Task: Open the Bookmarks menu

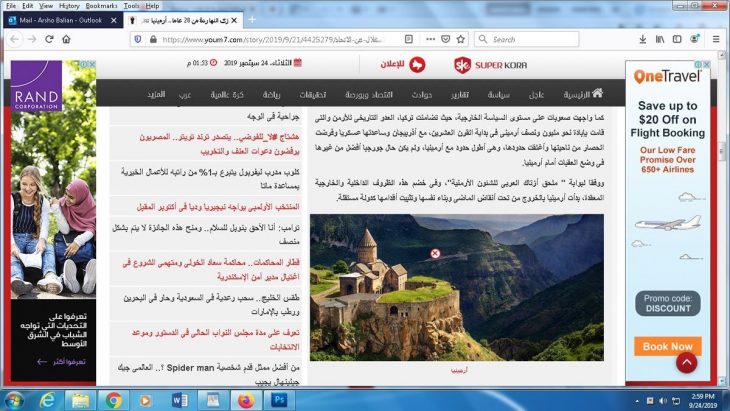Action: [x=101, y=6]
